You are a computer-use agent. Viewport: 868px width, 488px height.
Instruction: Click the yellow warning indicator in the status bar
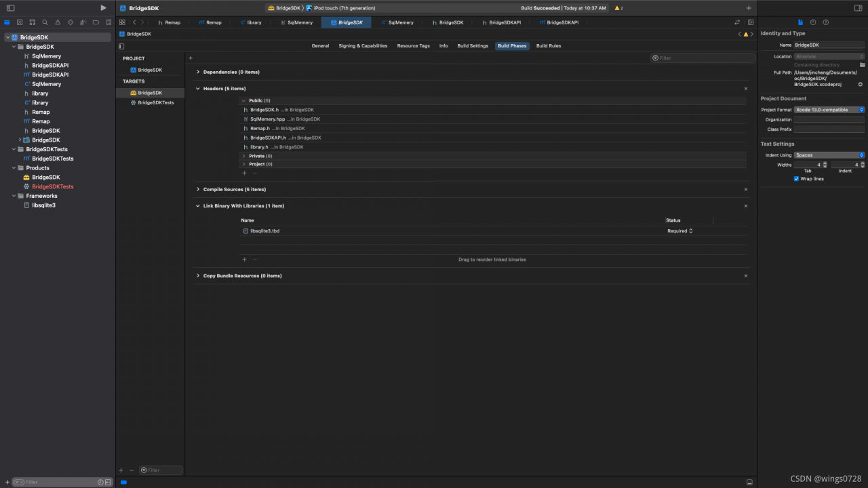618,8
